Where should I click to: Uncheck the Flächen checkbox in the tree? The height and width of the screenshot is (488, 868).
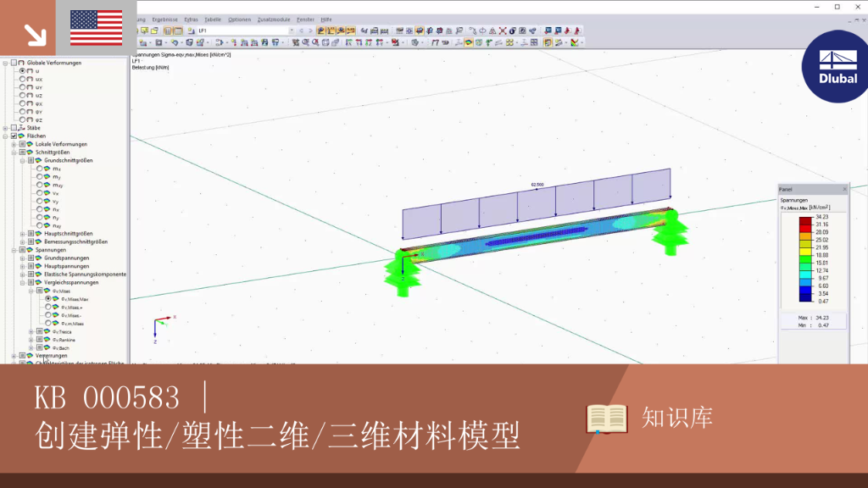(14, 136)
